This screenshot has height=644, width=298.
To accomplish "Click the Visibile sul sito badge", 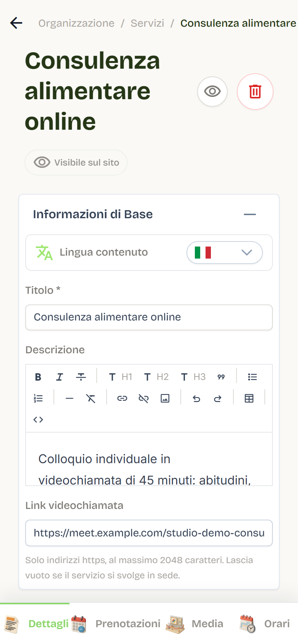I will click(76, 163).
